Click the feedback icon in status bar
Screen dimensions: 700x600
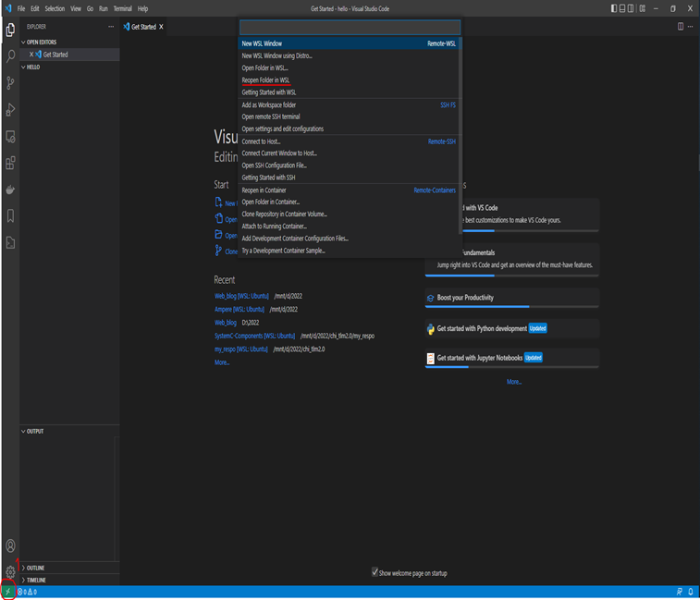pos(679,592)
